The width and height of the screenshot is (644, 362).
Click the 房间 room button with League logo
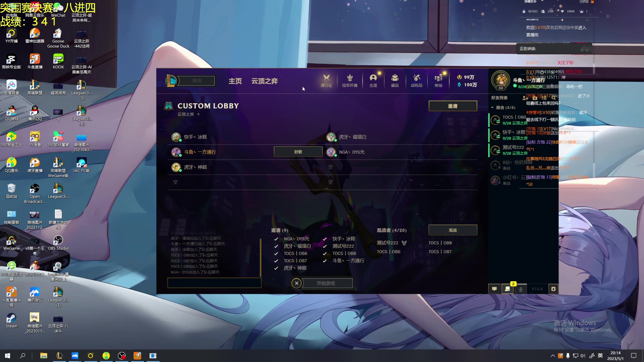coord(191,81)
